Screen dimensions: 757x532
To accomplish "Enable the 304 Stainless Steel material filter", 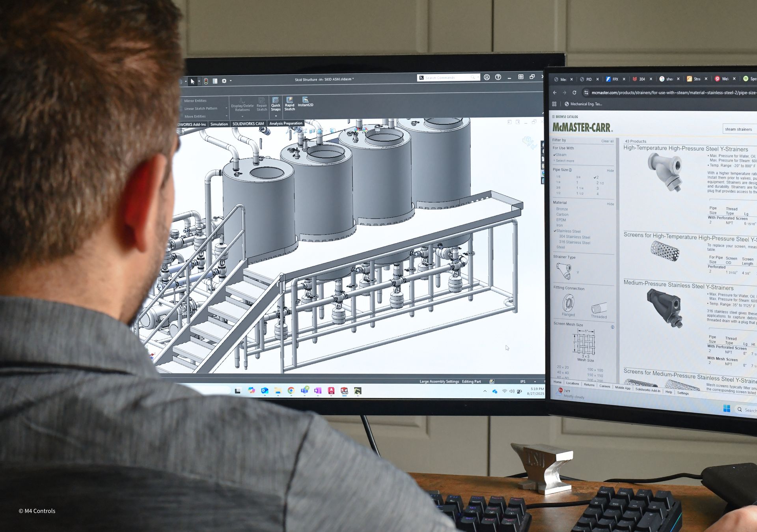I will pos(575,237).
